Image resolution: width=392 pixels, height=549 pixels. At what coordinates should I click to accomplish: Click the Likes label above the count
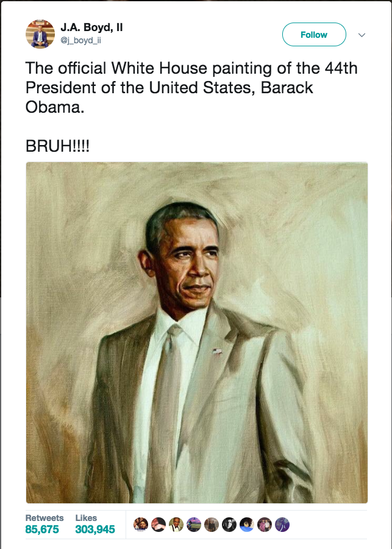point(86,518)
